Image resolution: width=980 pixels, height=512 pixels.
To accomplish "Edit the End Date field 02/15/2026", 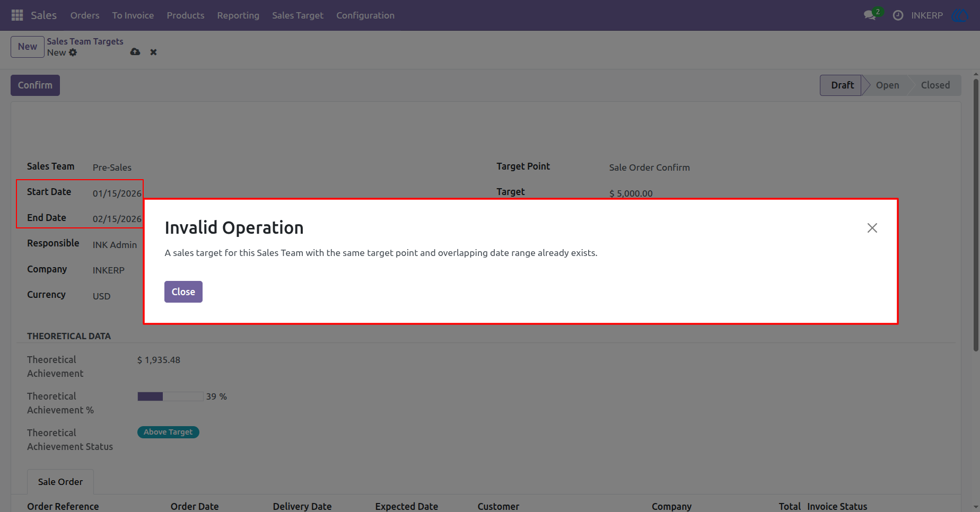I will click(117, 219).
